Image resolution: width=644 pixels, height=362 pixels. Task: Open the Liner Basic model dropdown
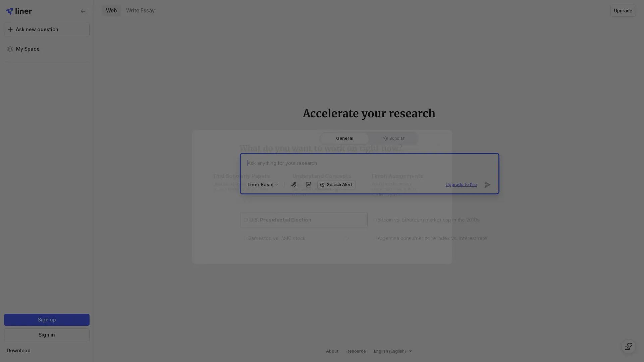tap(263, 185)
